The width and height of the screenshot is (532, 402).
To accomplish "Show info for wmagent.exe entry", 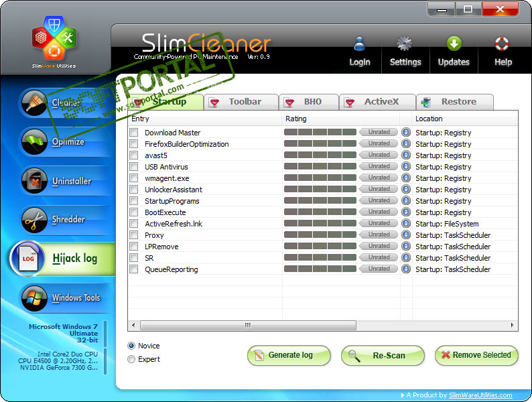I will pyautogui.click(x=406, y=178).
